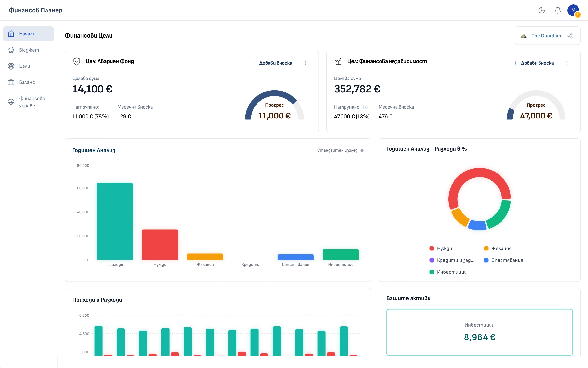
Task: Click The Guardian link
Action: click(546, 36)
